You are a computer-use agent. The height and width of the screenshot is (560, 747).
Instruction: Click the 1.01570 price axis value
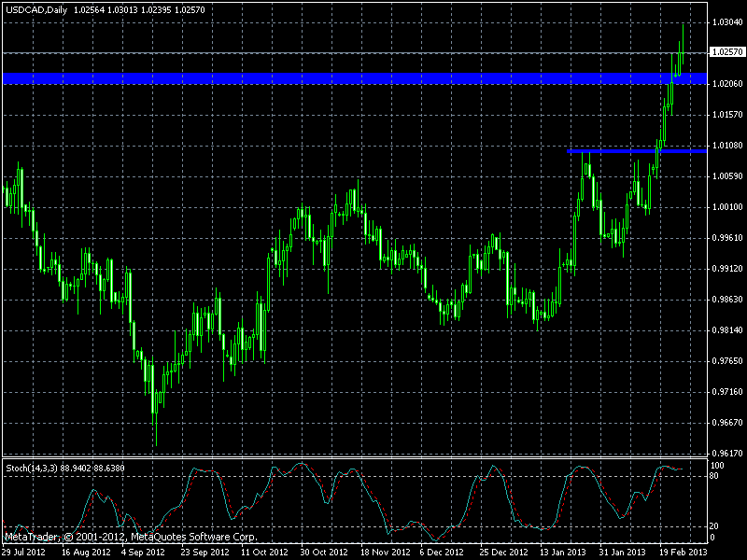point(727,115)
